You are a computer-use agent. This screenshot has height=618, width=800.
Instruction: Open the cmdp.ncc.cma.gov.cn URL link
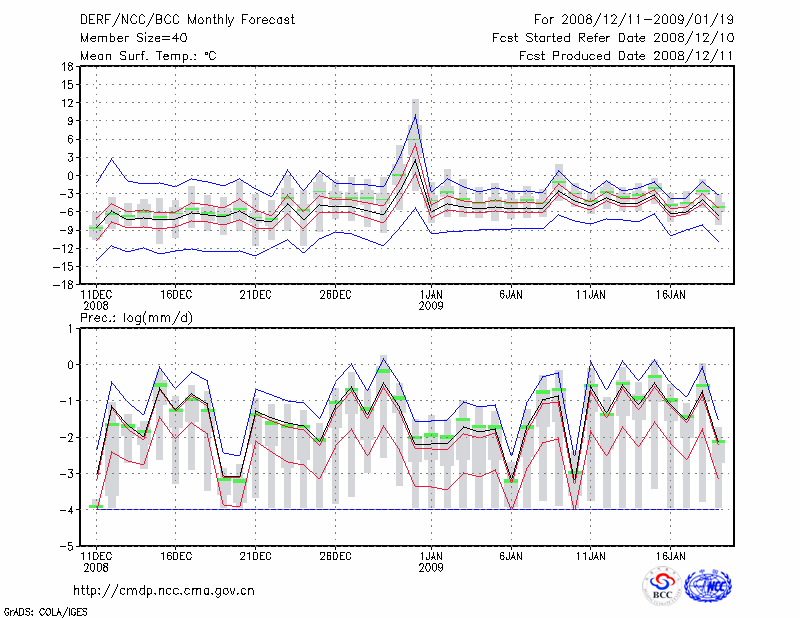tap(164, 590)
